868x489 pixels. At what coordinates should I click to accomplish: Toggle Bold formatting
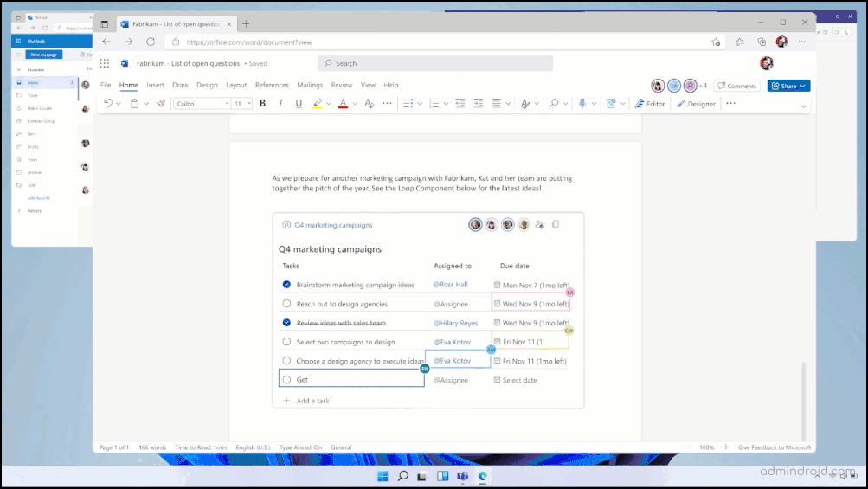(x=263, y=103)
